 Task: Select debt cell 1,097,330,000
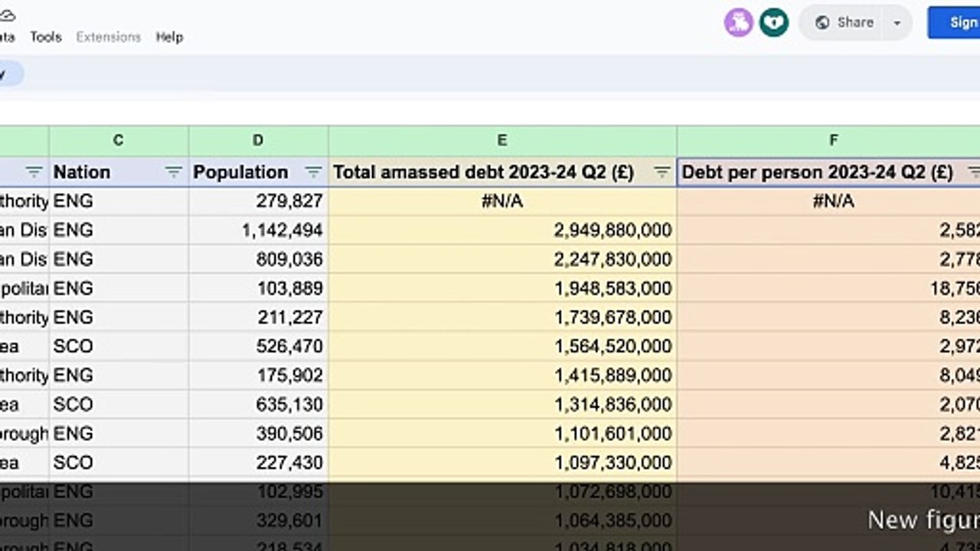tap(502, 463)
